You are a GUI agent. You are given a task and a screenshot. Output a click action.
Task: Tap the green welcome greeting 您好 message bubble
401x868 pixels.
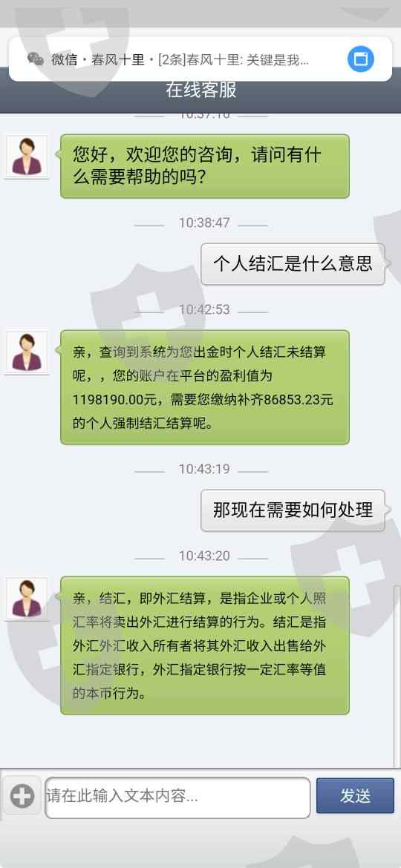tap(205, 166)
